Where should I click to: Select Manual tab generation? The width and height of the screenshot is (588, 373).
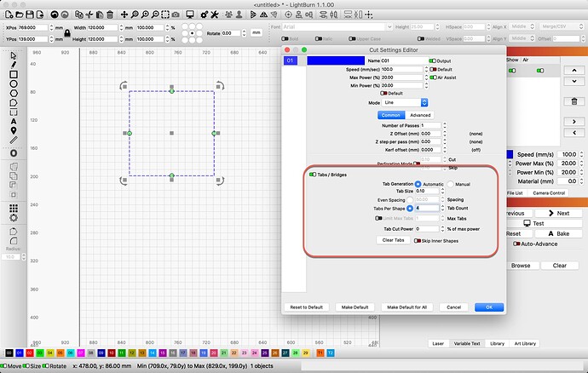451,184
